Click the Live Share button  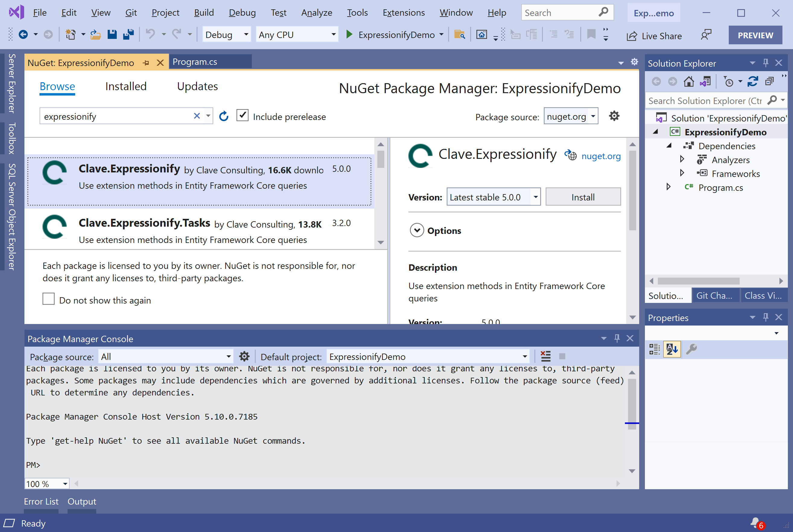(654, 36)
